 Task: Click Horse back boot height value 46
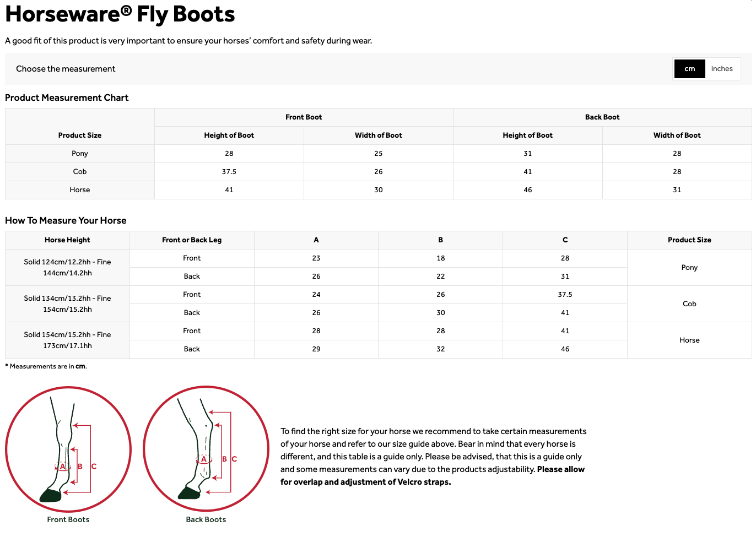(x=528, y=190)
